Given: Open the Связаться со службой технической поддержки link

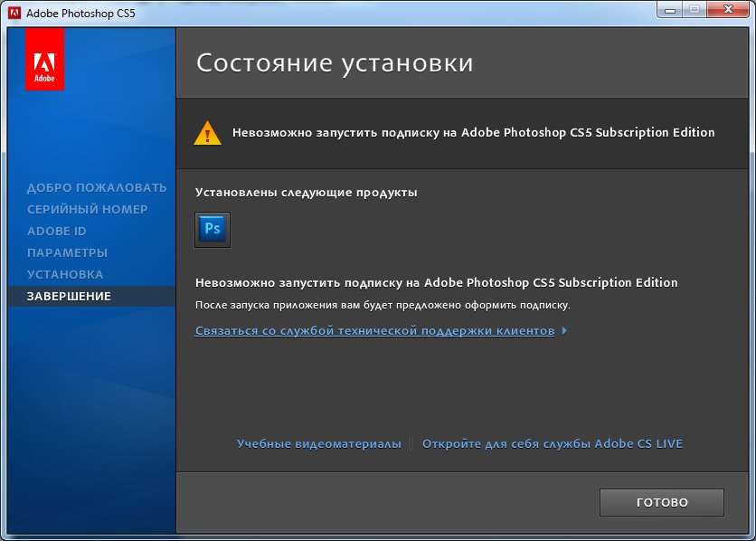Looking at the screenshot, I should pyautogui.click(x=374, y=331).
